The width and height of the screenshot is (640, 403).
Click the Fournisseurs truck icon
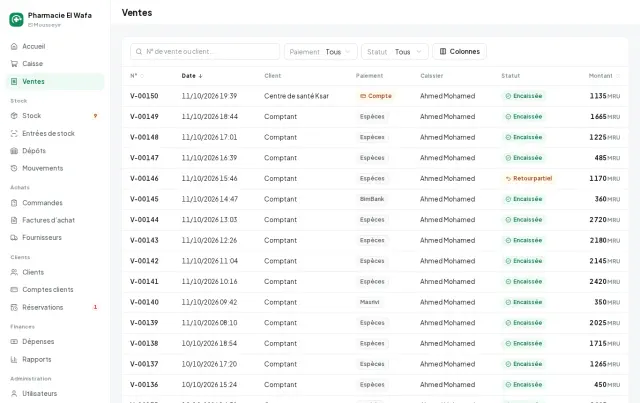coord(14,237)
